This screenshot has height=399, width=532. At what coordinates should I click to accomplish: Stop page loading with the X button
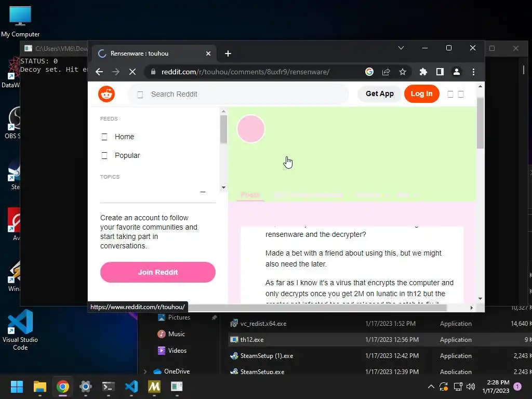pyautogui.click(x=132, y=72)
